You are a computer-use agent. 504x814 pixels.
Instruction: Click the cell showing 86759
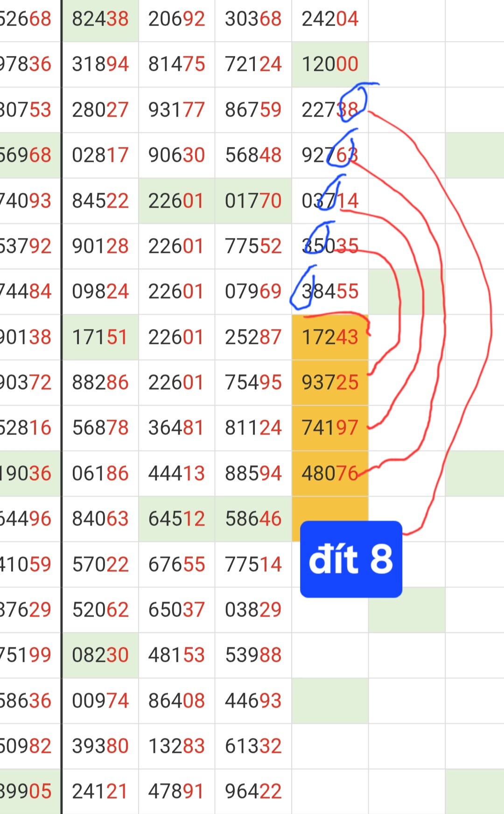pos(253,110)
